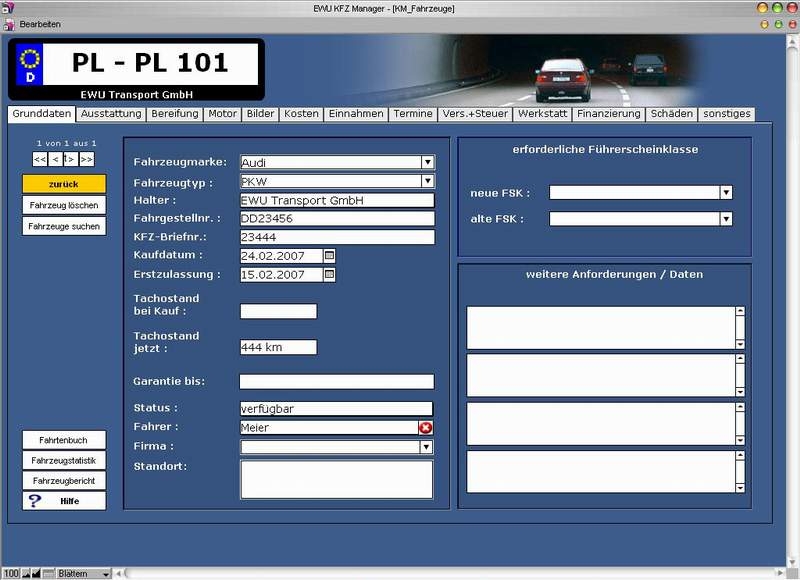Screen dimensions: 800x580
Task: Click scroll-up arrow of bottommost Anforderungen box
Action: click(x=740, y=455)
